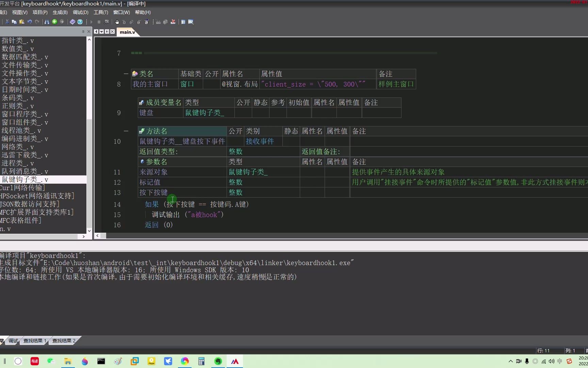Open the 窗口(W) menu
The width and height of the screenshot is (588, 368).
tap(121, 12)
